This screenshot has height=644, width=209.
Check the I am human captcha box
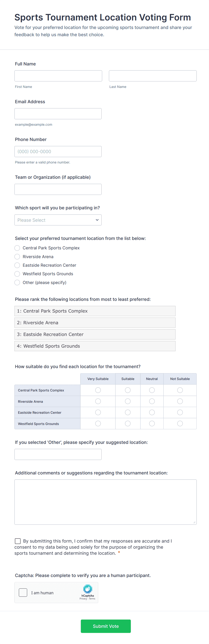tap(23, 593)
